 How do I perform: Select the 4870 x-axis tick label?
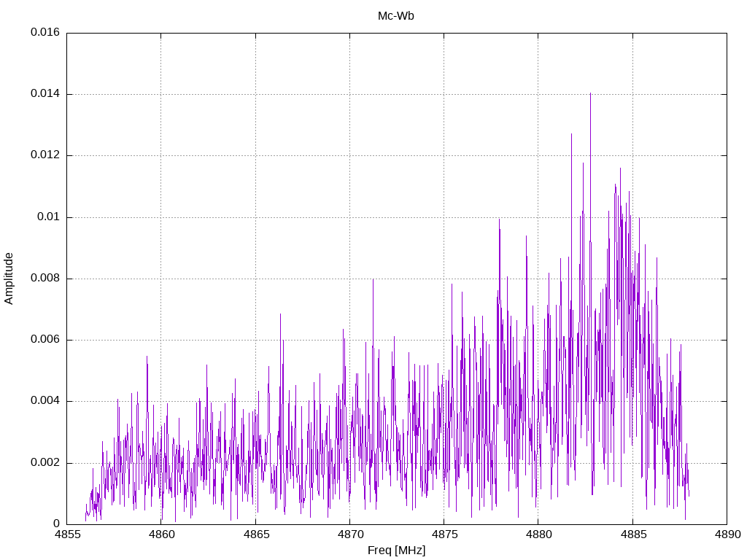pyautogui.click(x=349, y=534)
